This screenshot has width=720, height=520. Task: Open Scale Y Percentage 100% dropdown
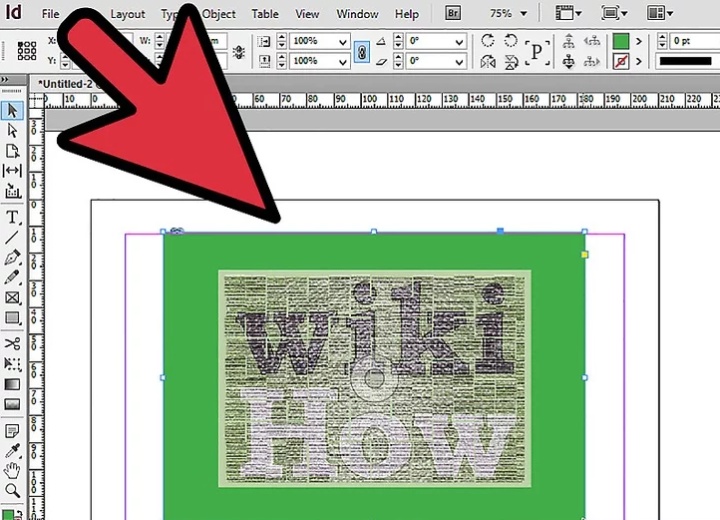point(343,61)
